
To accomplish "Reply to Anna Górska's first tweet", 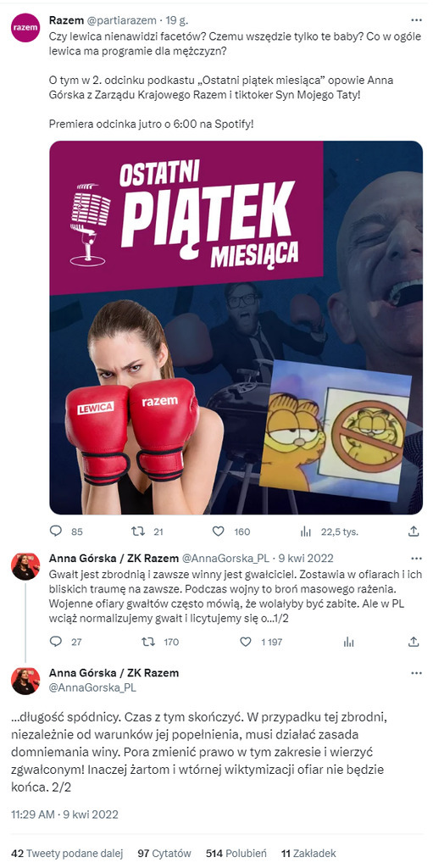I will [56, 642].
